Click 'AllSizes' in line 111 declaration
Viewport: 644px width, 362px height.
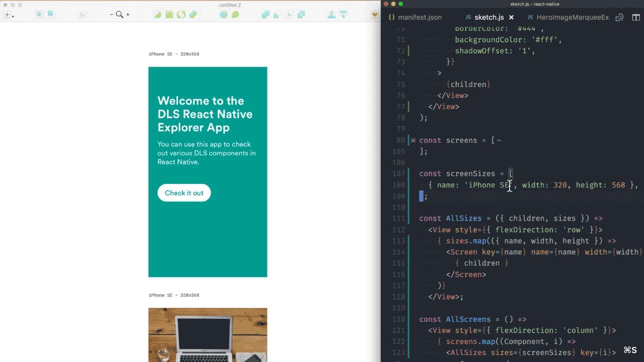coord(463,218)
